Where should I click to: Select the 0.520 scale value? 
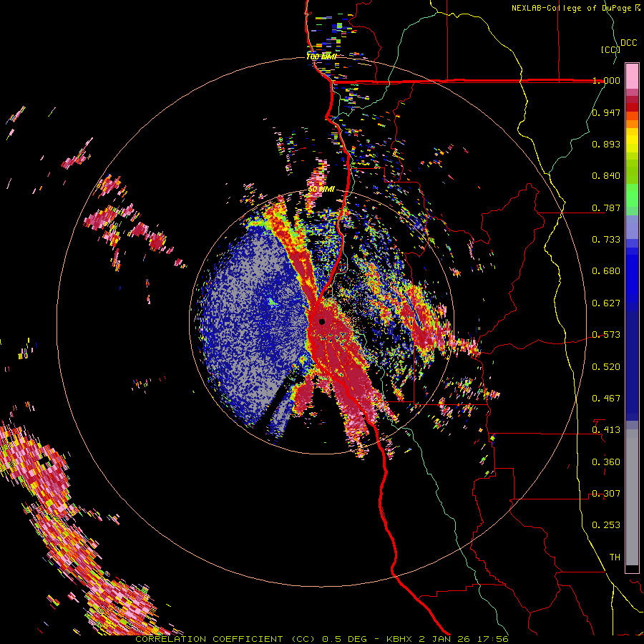pos(606,367)
